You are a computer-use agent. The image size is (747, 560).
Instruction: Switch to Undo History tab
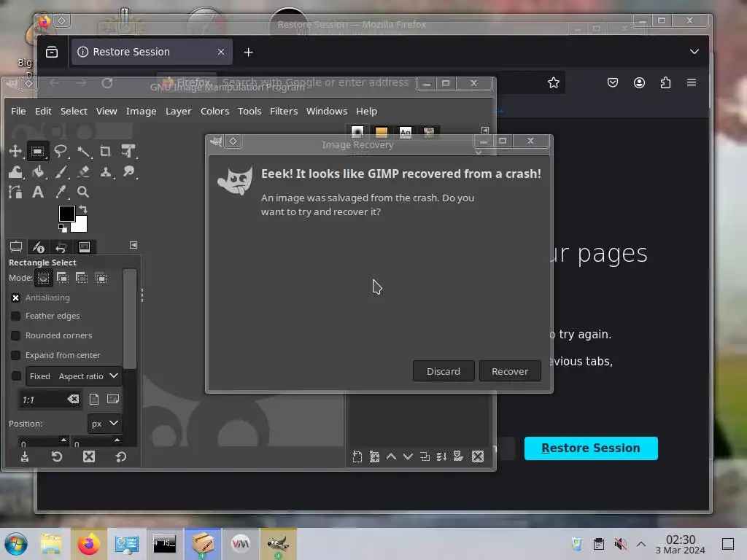tap(61, 246)
